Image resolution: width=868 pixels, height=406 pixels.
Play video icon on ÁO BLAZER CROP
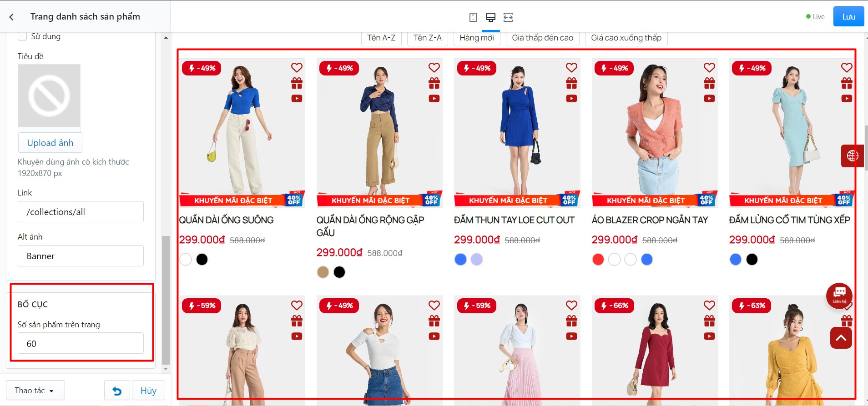pos(709,98)
